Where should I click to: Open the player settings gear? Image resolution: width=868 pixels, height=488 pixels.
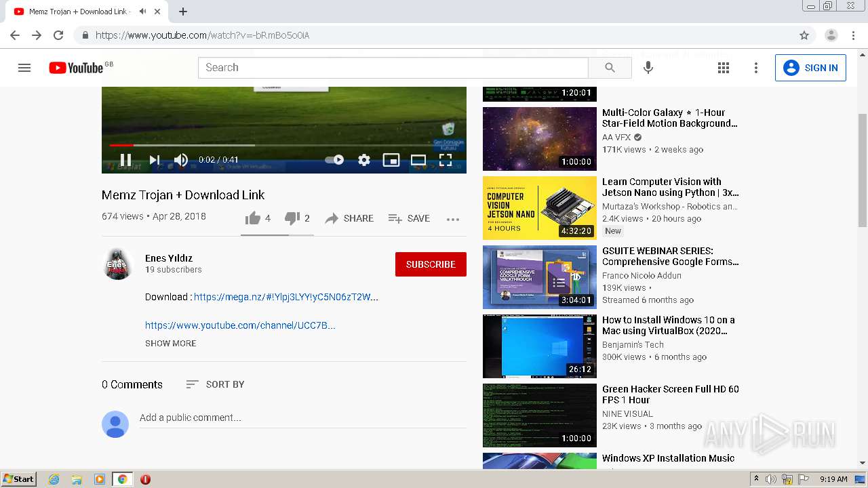[x=364, y=160]
